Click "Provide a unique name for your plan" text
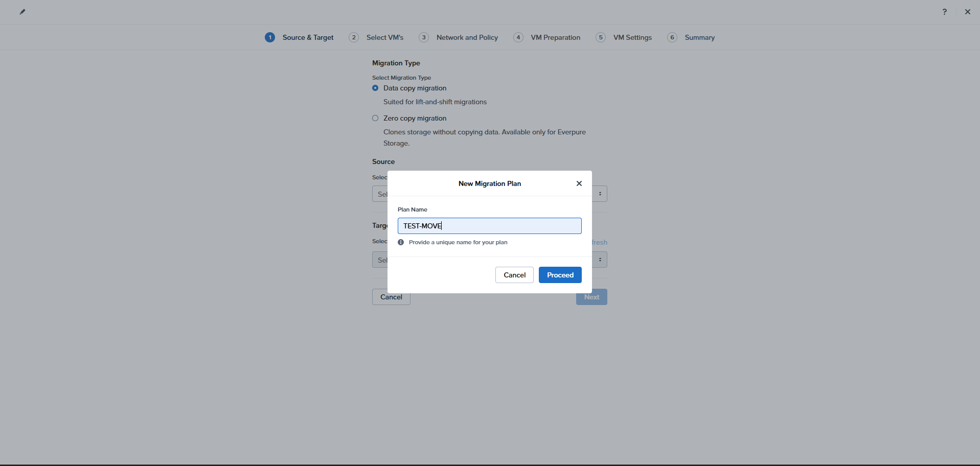This screenshot has width=980, height=466. click(x=458, y=242)
